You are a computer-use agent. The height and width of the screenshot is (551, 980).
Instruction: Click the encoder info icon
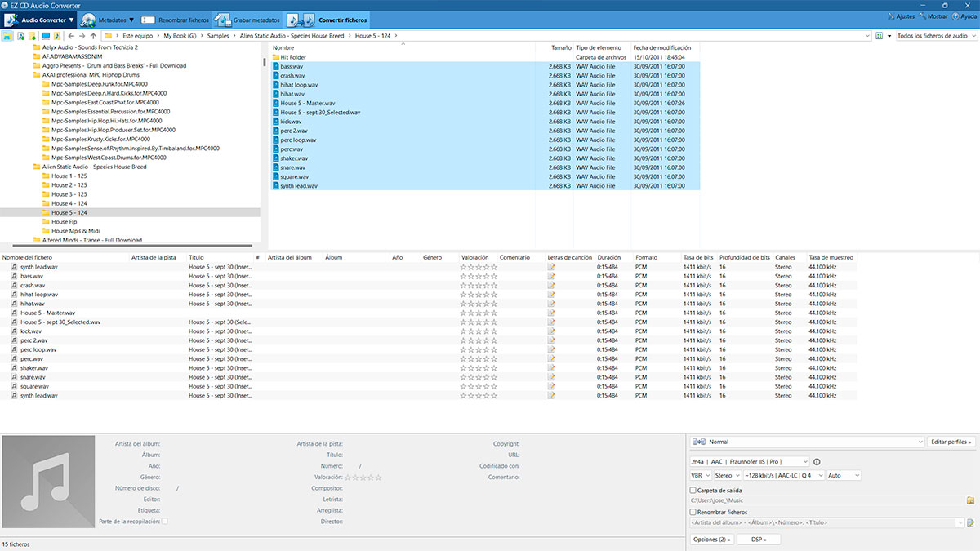click(x=817, y=461)
